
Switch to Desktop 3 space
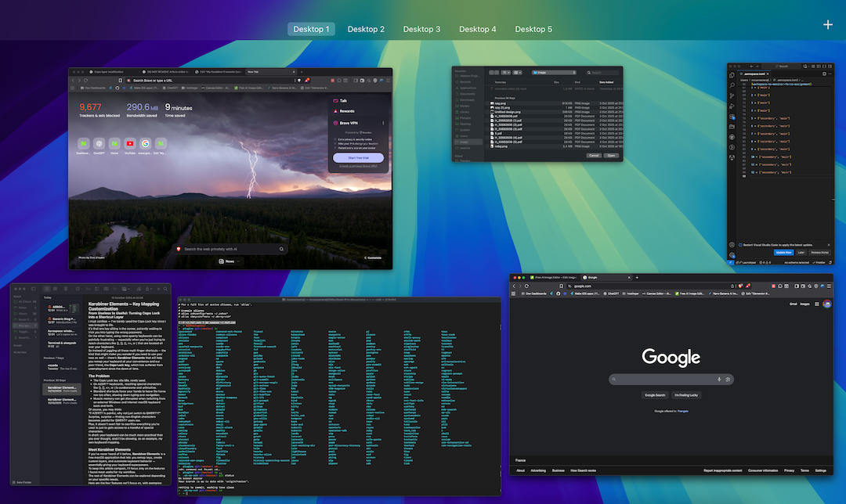click(x=421, y=29)
